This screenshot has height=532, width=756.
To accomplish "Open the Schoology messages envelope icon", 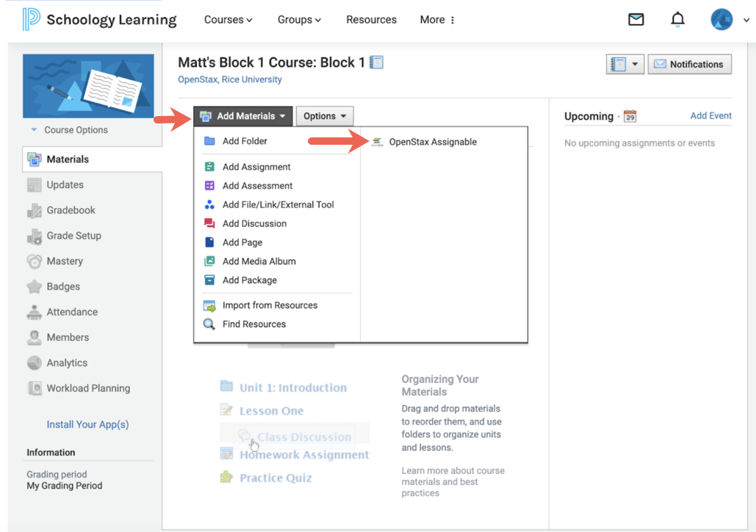I will click(x=636, y=20).
